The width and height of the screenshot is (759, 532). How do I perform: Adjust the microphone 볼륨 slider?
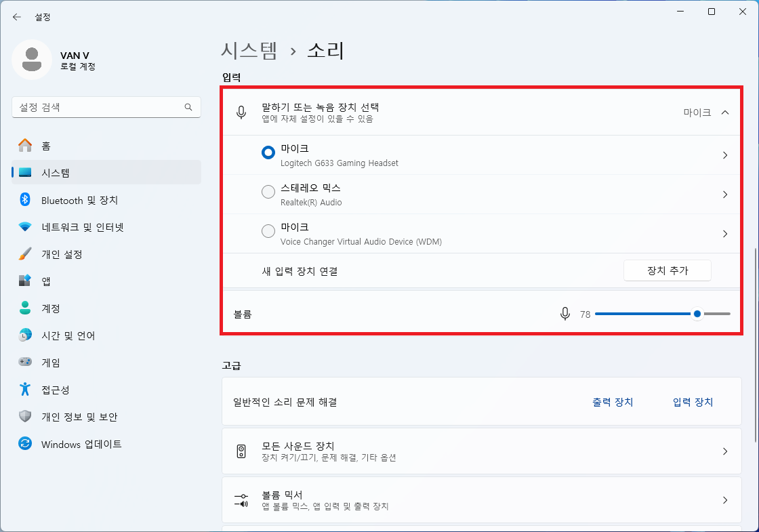pyautogui.click(x=697, y=314)
